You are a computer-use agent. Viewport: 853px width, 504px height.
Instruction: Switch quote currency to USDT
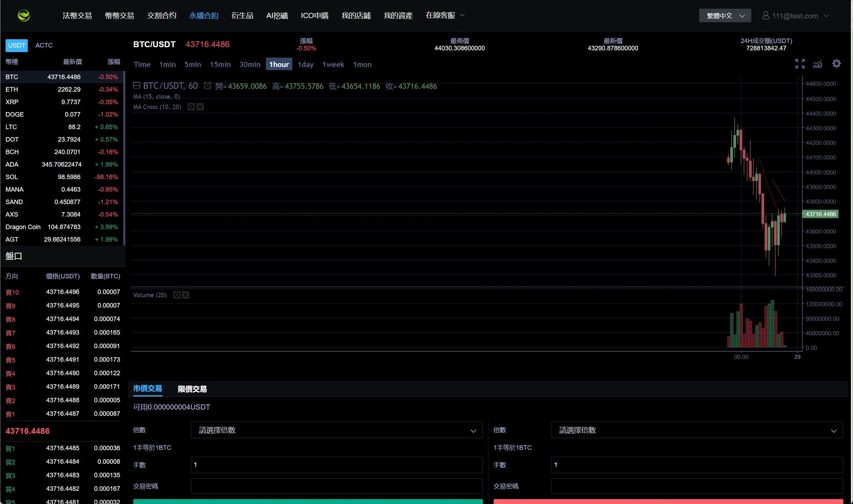coord(16,45)
